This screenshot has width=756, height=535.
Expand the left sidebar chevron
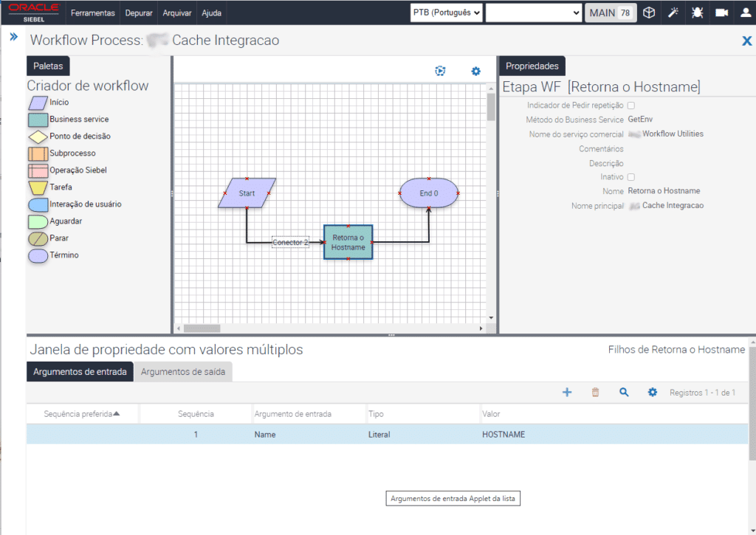(x=13, y=37)
